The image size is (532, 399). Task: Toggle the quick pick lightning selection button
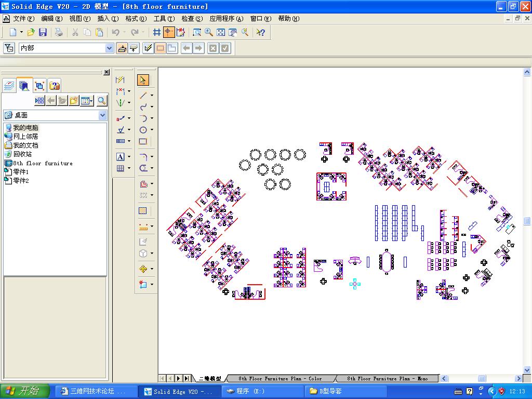coord(148,48)
